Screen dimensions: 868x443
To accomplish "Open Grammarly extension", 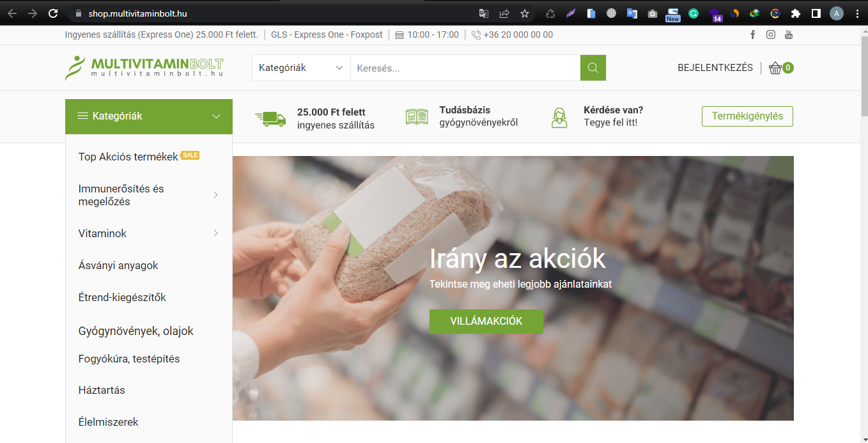I will click(x=694, y=13).
